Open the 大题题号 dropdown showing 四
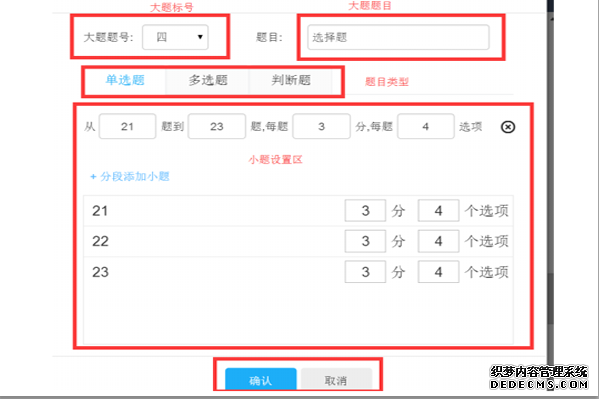The height and width of the screenshot is (399, 599). pyautogui.click(x=175, y=37)
